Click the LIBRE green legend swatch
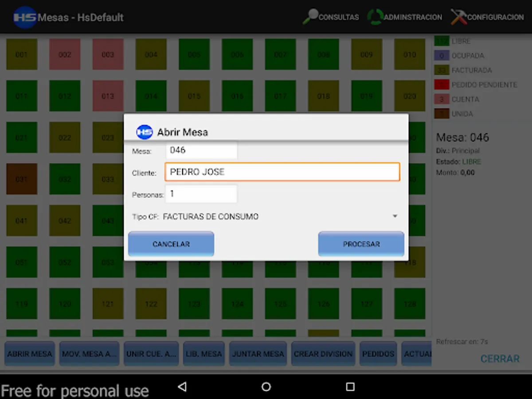The width and height of the screenshot is (532, 399). (442, 41)
